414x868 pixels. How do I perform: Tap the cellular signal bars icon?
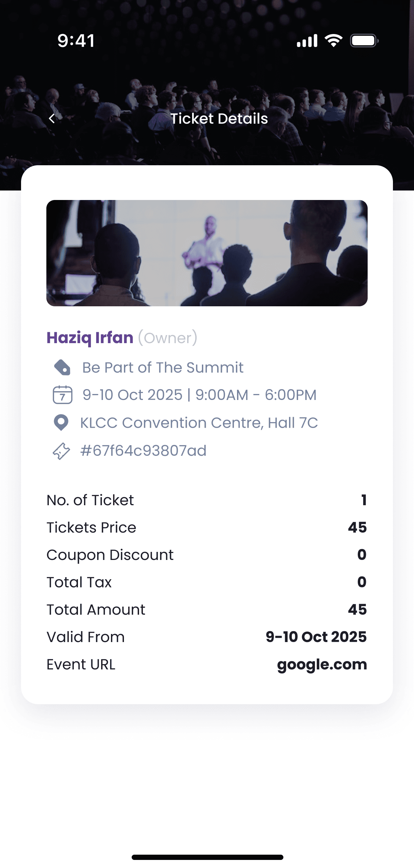[x=307, y=41]
